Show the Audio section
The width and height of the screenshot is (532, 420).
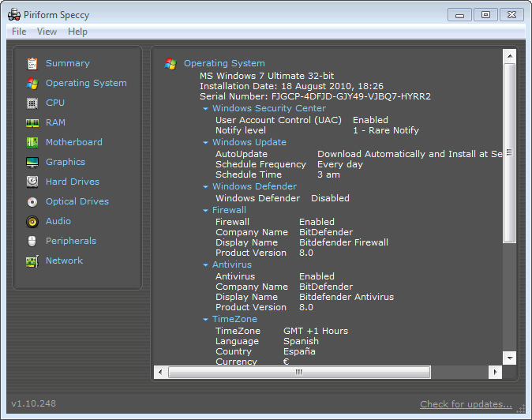pyautogui.click(x=58, y=221)
